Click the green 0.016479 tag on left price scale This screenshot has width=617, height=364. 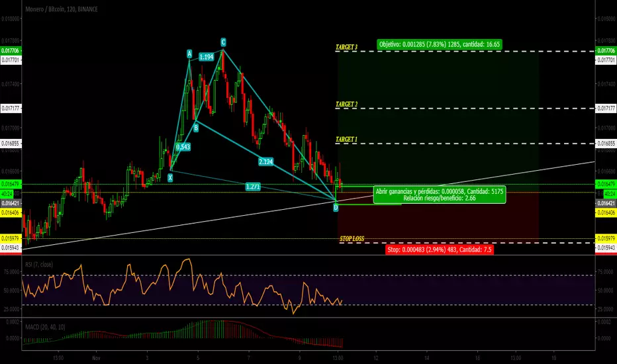(11, 184)
